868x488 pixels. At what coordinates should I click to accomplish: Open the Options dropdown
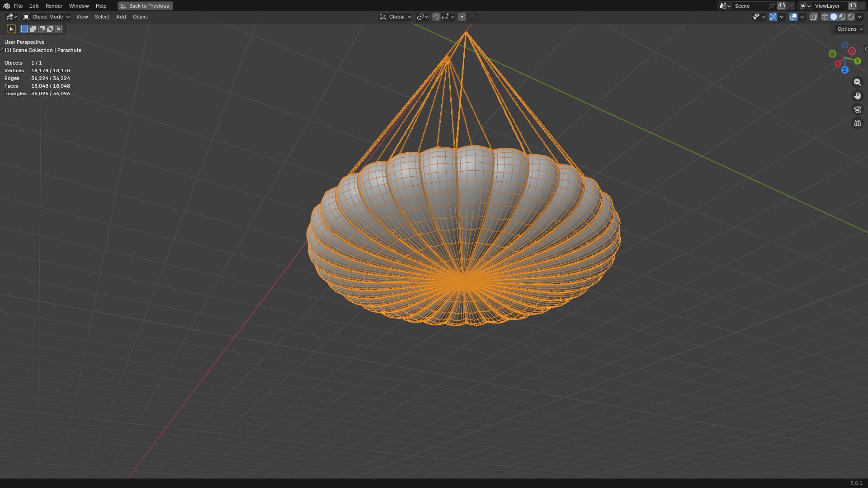849,29
